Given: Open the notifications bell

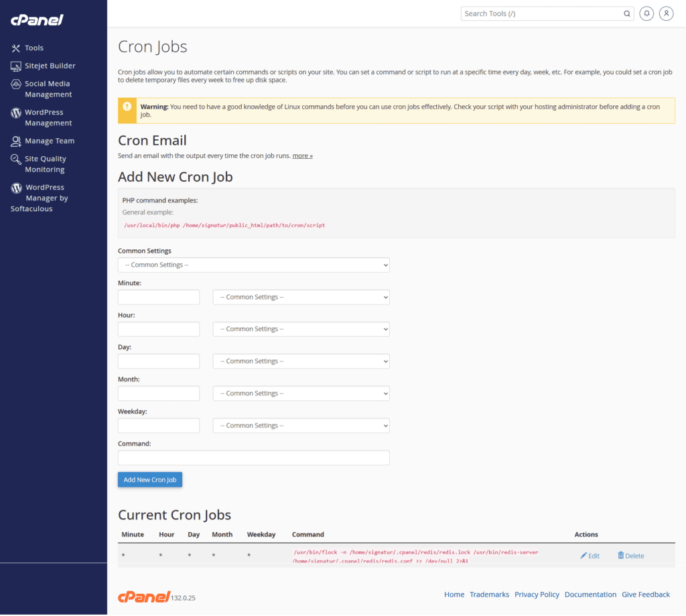Looking at the screenshot, I should pyautogui.click(x=646, y=13).
